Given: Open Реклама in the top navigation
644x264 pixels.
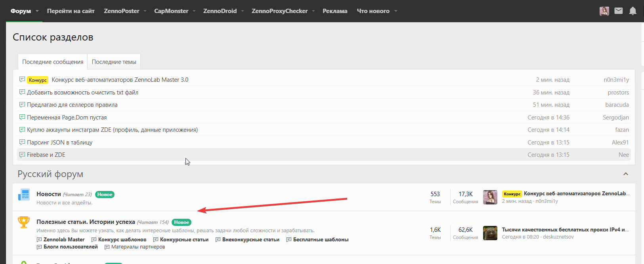Looking at the screenshot, I should coord(335,11).
